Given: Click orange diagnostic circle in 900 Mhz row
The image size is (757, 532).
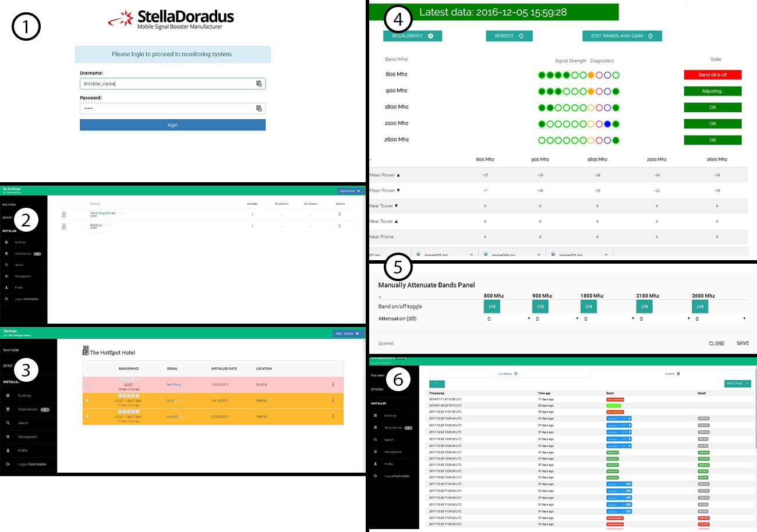Looking at the screenshot, I should click(x=591, y=91).
